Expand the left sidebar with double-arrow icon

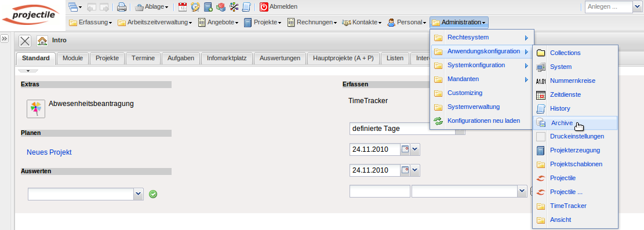point(5,39)
